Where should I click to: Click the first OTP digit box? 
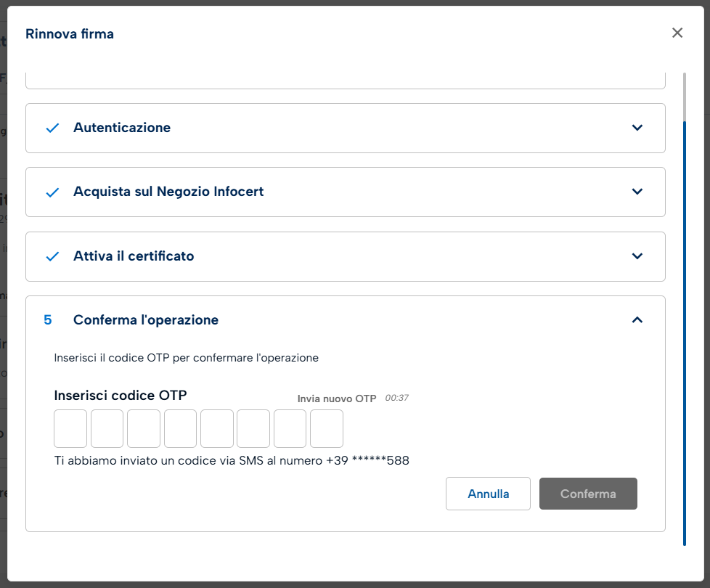(x=70, y=428)
